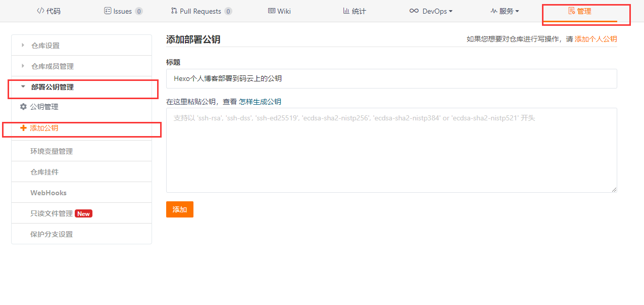Viewport: 644px width, 305px height.
Task: Go to the Wiki tab
Action: 279,11
